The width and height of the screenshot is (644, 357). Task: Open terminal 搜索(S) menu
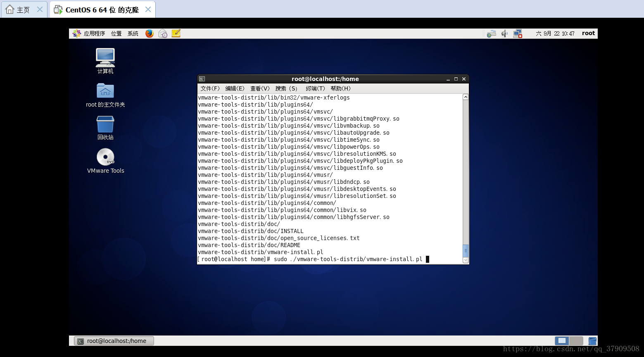[x=286, y=88]
